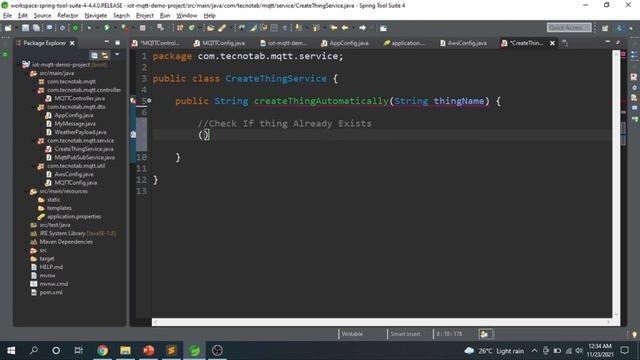The height and width of the screenshot is (360, 640).
Task: Click the Pin Editor toolbar icon
Action: [383, 28]
